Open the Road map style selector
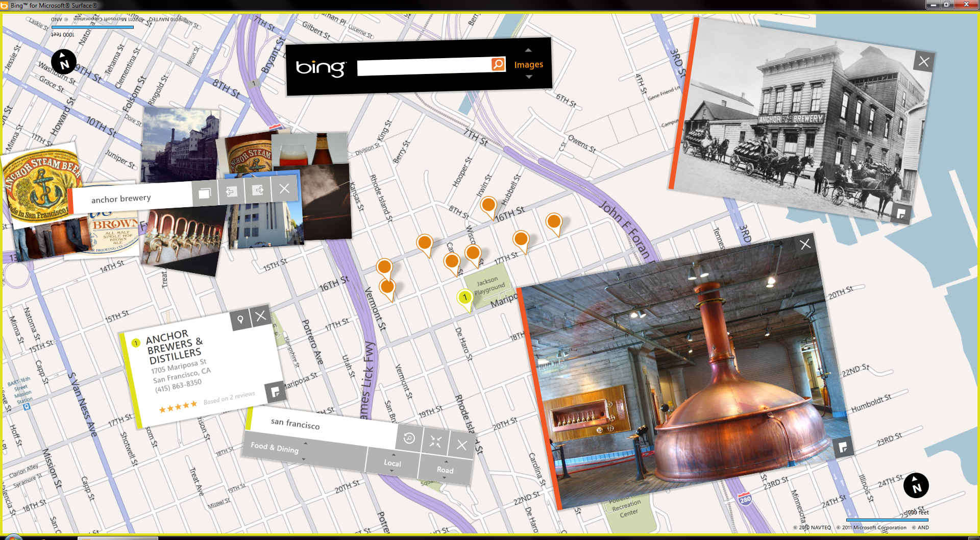The image size is (980, 540). coord(445,470)
